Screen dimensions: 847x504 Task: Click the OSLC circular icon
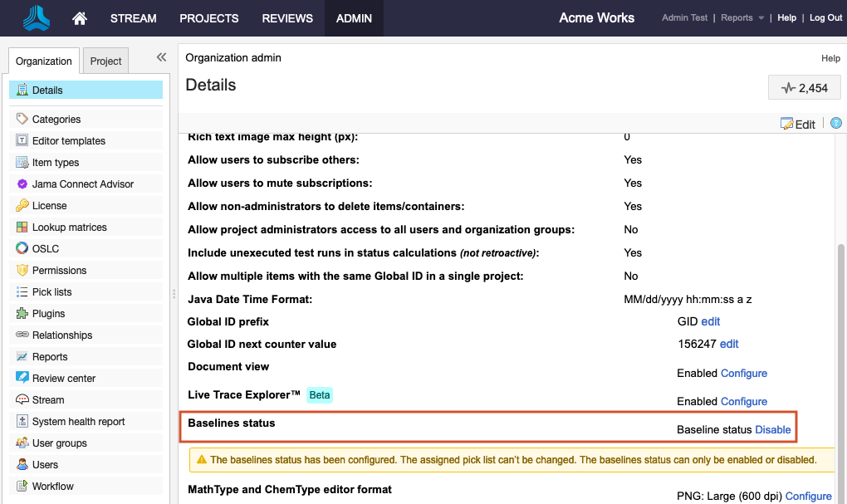click(x=22, y=248)
